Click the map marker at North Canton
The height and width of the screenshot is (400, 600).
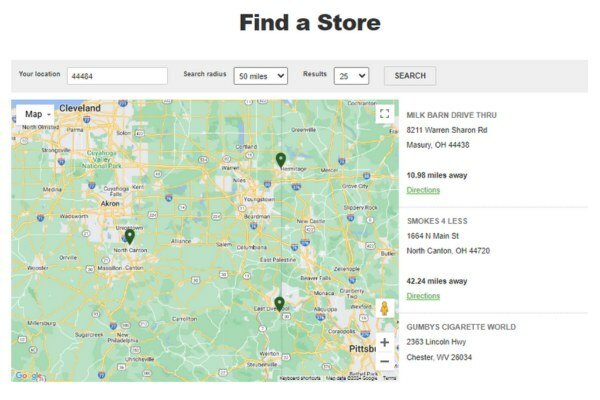130,236
